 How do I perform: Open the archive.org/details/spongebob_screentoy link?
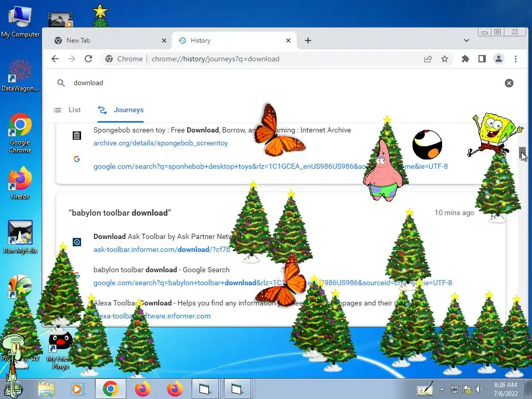[161, 143]
